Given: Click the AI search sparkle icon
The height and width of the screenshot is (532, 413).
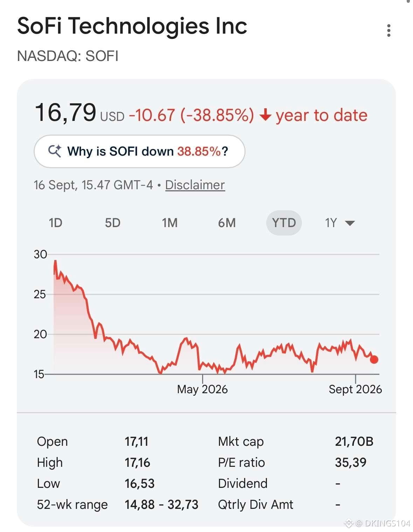Looking at the screenshot, I should pos(55,151).
